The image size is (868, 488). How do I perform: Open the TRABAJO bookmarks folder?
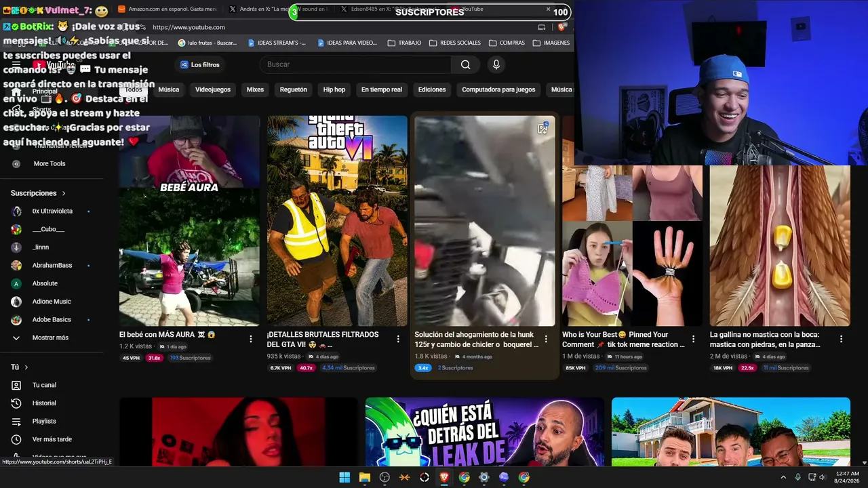(x=405, y=43)
